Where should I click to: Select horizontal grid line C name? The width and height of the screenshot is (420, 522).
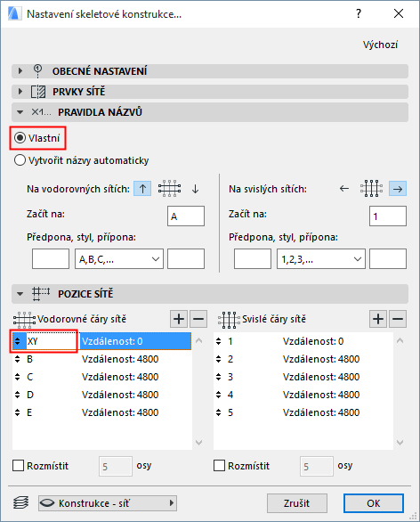[x=30, y=377]
